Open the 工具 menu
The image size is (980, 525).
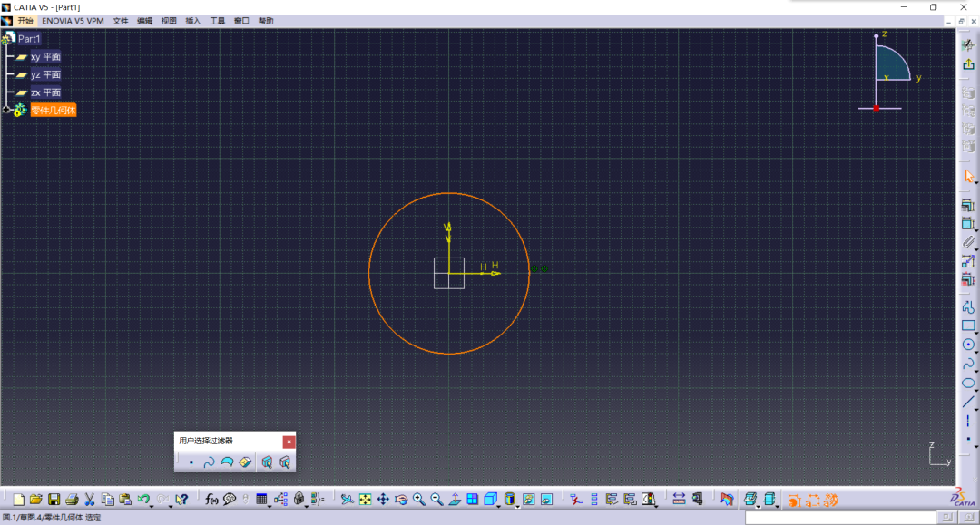click(218, 20)
